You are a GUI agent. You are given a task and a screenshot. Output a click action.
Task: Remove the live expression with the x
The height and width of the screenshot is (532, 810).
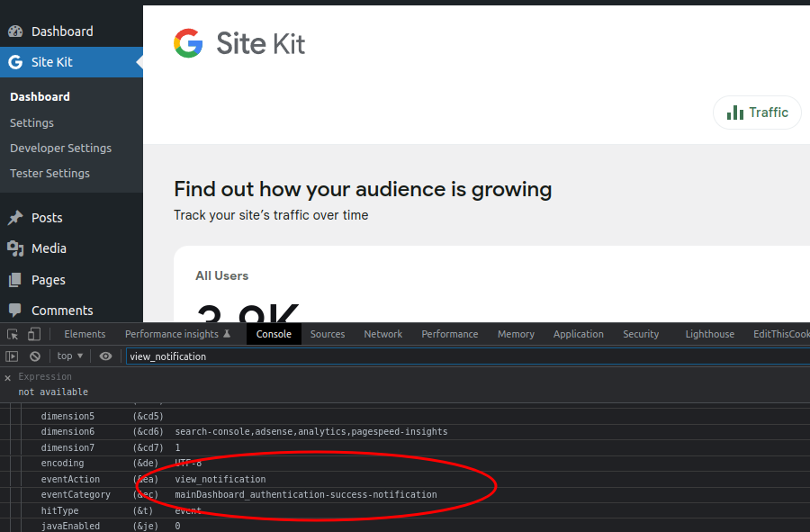click(8, 378)
